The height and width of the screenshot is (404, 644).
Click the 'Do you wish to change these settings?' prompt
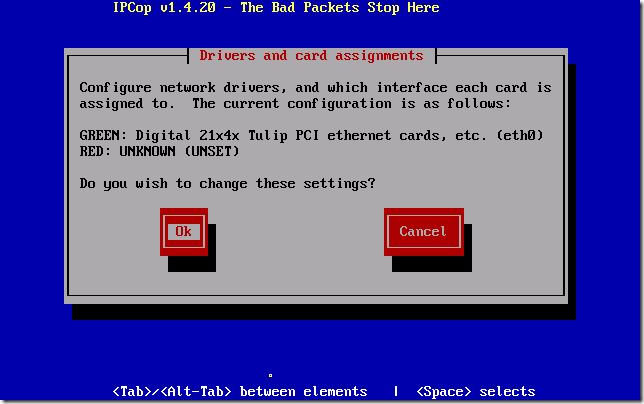coord(227,183)
